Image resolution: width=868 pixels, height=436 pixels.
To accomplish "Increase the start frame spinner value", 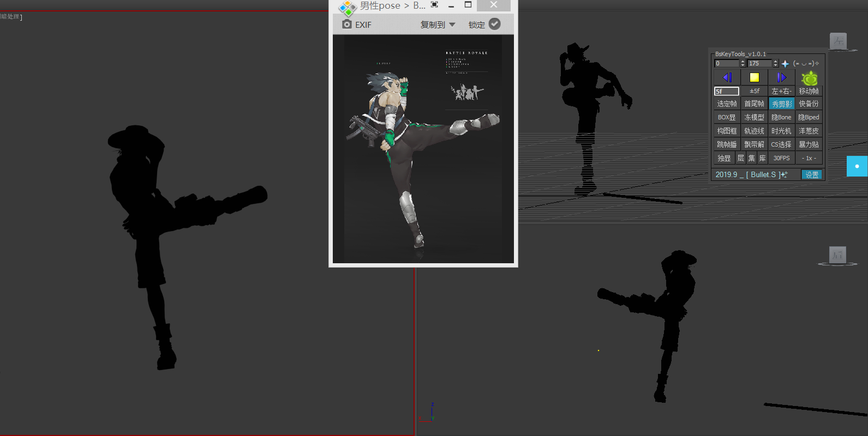I will click(743, 62).
